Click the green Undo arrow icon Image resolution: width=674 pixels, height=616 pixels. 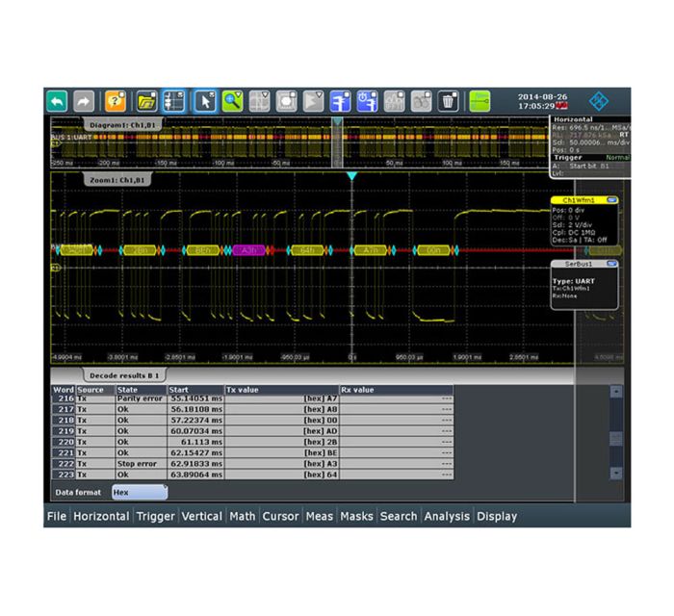[57, 102]
